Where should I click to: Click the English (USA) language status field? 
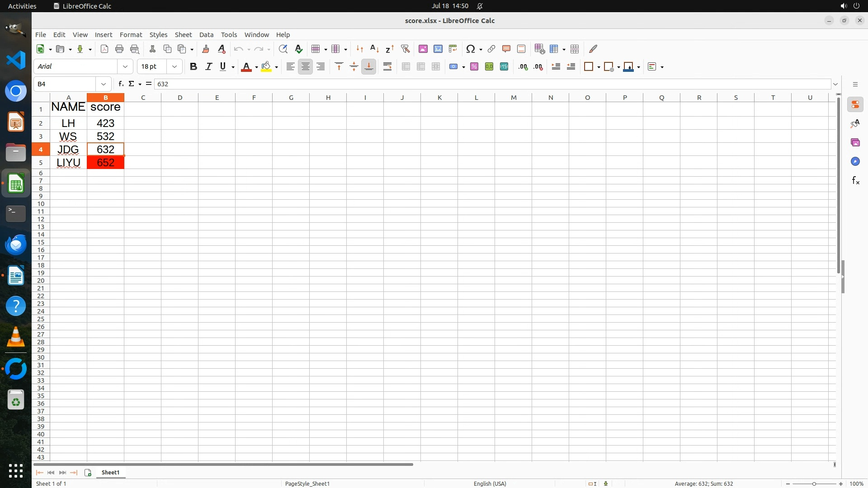pyautogui.click(x=490, y=483)
